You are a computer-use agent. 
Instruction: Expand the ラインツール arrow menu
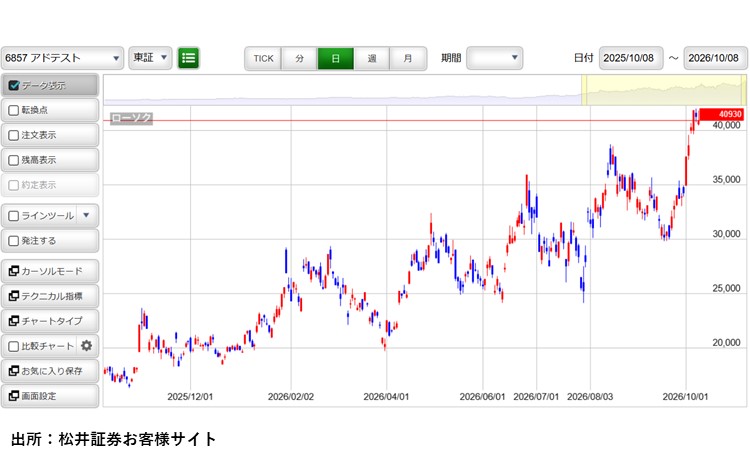86,215
